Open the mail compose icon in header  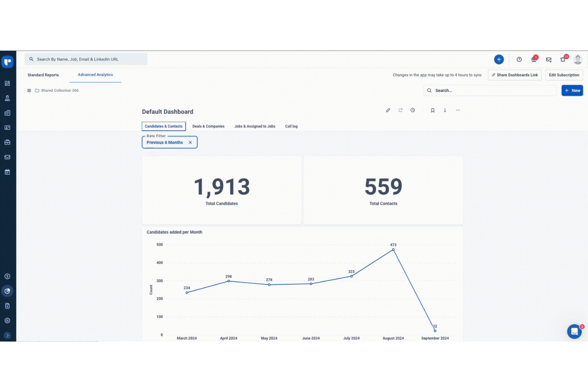click(549, 60)
